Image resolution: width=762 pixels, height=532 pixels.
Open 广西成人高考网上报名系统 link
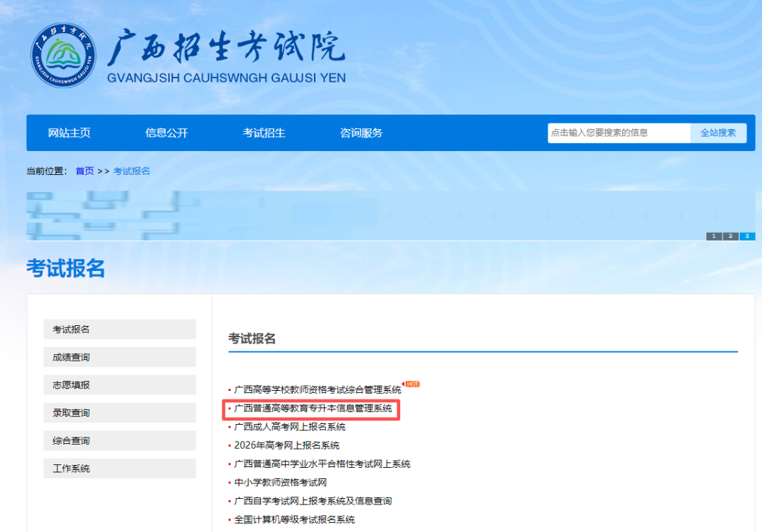tap(290, 427)
